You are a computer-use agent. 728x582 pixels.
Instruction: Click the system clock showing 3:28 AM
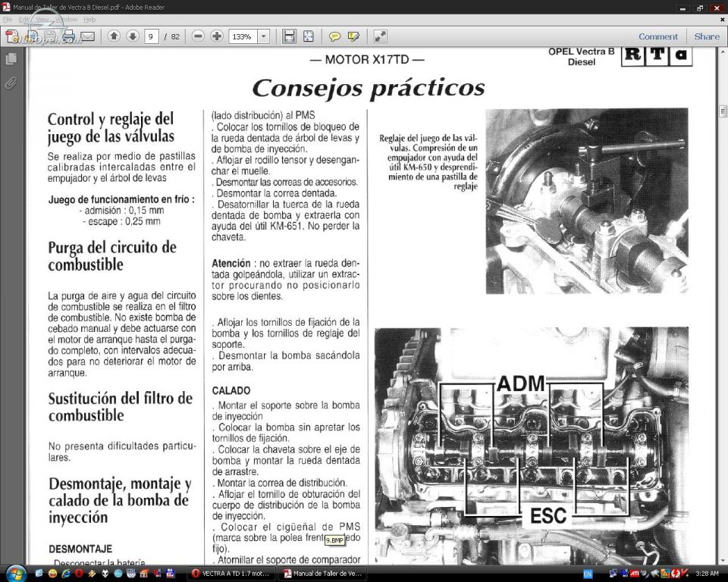707,574
